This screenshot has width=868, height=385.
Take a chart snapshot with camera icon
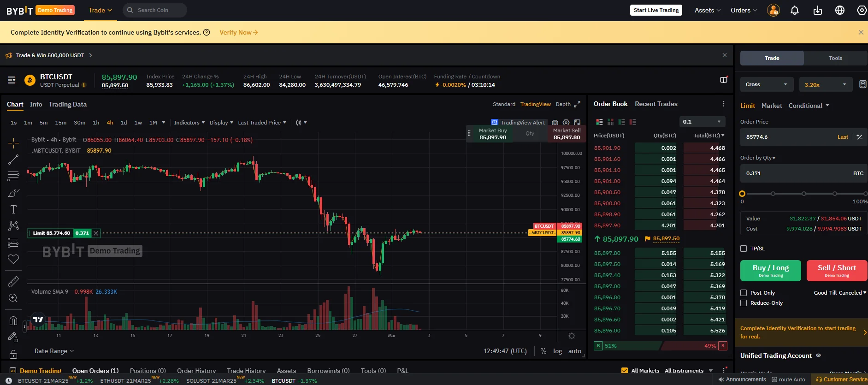click(555, 123)
